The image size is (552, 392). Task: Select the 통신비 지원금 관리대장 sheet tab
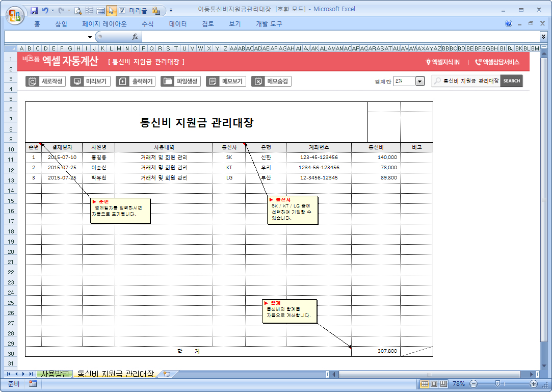116,374
